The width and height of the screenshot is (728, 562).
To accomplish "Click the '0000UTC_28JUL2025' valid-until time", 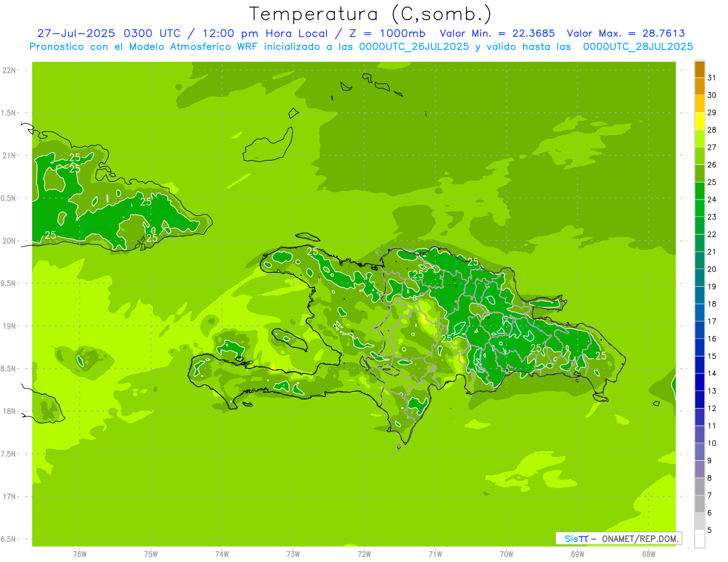I will (x=638, y=47).
